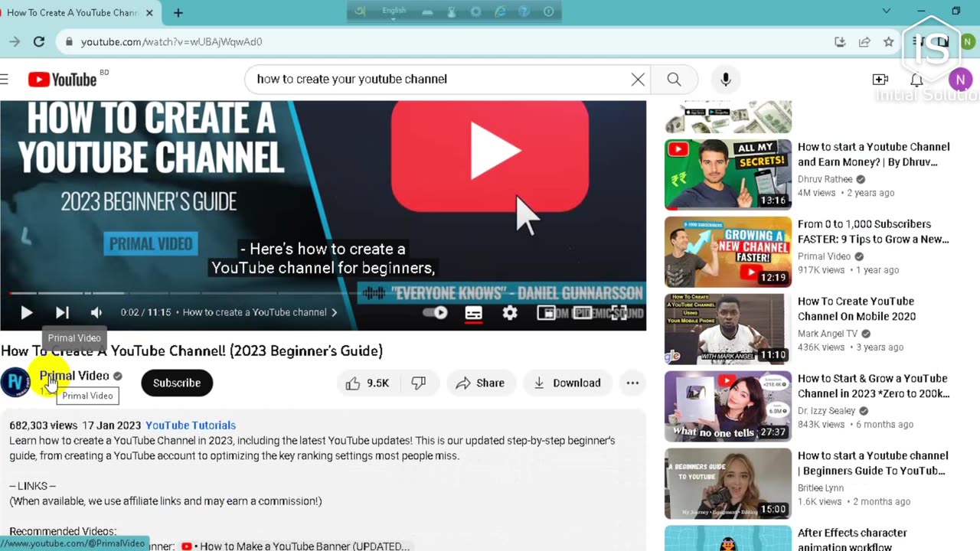
Task: Click the main video title text
Action: pyautogui.click(x=191, y=350)
